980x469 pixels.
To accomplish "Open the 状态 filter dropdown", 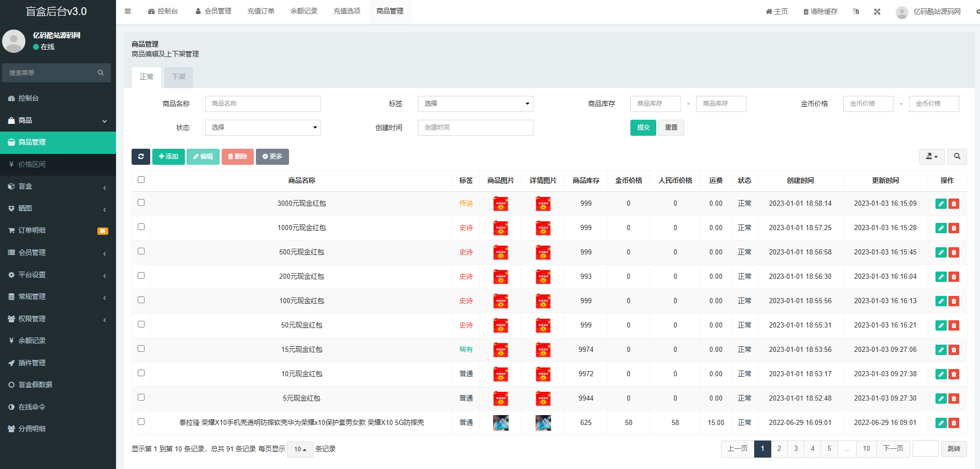I will 263,127.
